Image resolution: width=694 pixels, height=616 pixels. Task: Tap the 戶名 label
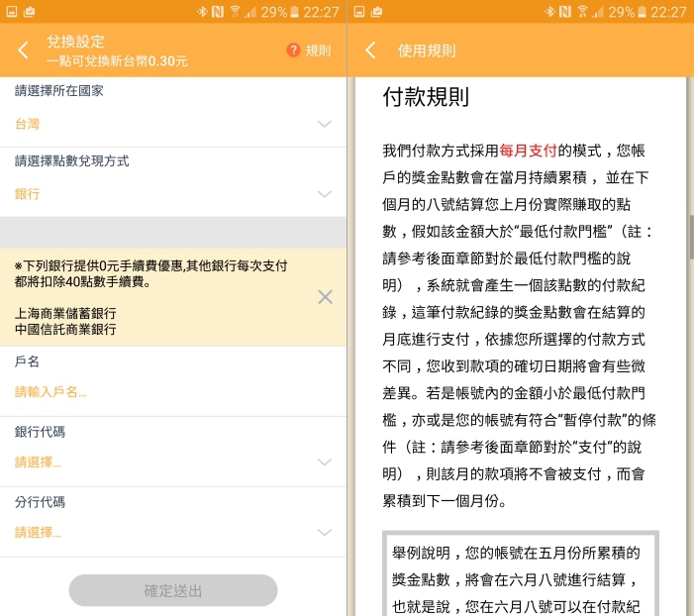(x=27, y=361)
